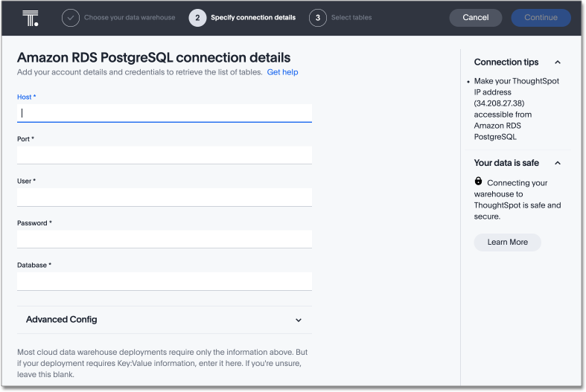
Task: Click the step 3 circle icon
Action: [x=318, y=18]
